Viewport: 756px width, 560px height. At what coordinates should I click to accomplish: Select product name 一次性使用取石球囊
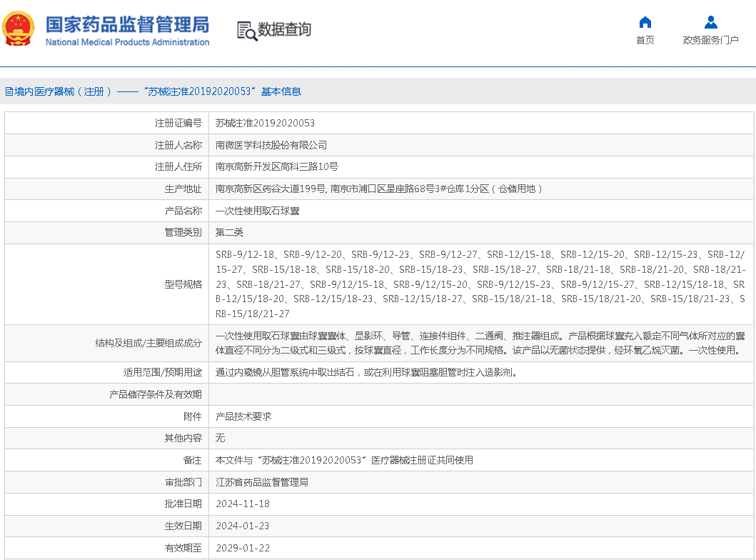(x=258, y=211)
